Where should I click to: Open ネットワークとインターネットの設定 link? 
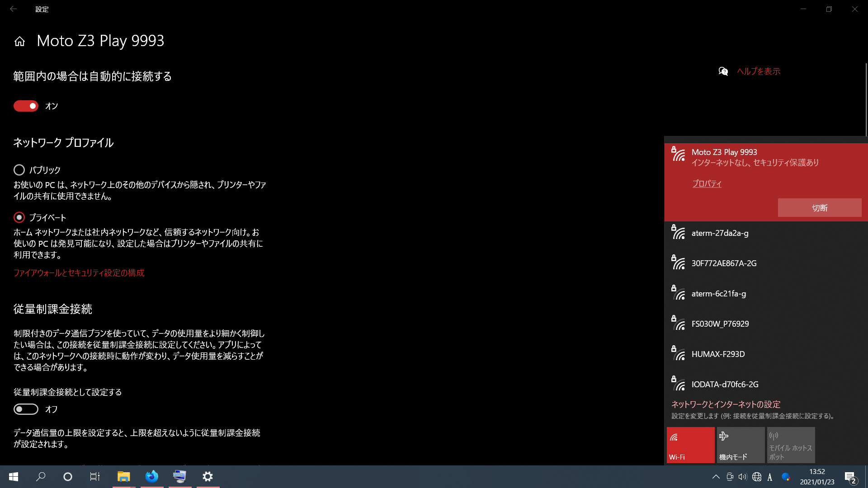726,404
